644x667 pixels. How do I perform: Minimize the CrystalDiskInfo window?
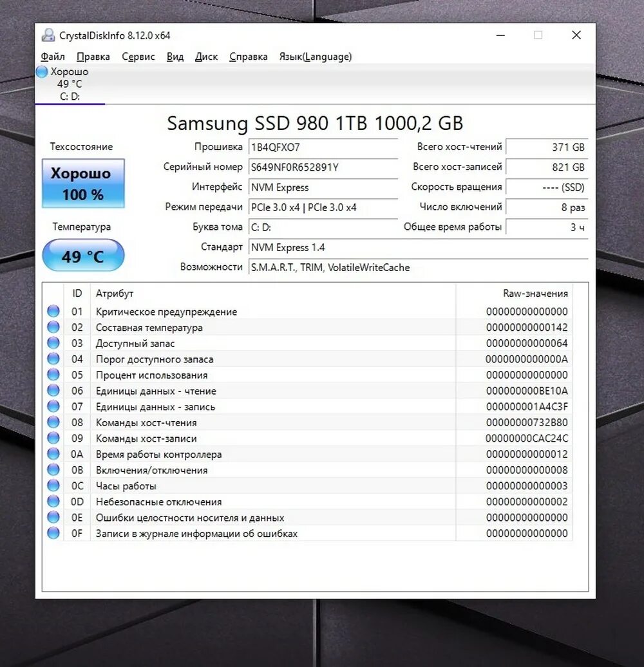(500, 35)
